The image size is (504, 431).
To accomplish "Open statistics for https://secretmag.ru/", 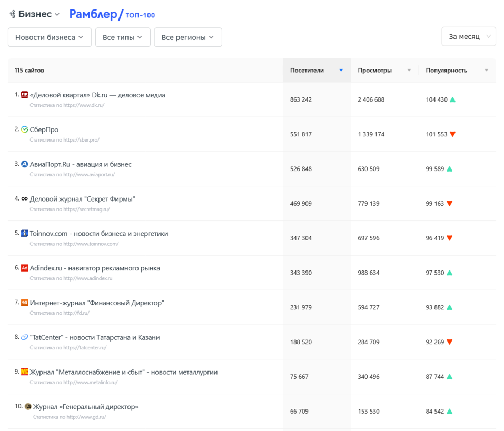I will tap(70, 209).
